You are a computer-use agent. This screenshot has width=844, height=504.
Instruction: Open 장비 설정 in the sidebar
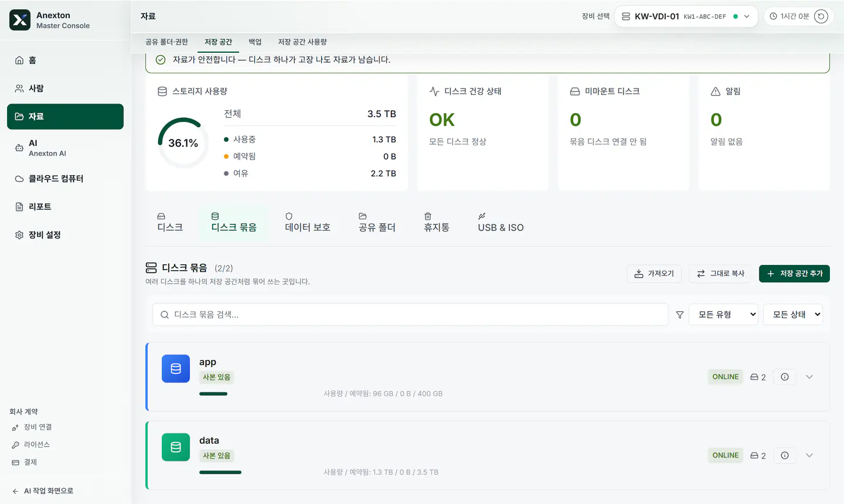[x=65, y=235]
